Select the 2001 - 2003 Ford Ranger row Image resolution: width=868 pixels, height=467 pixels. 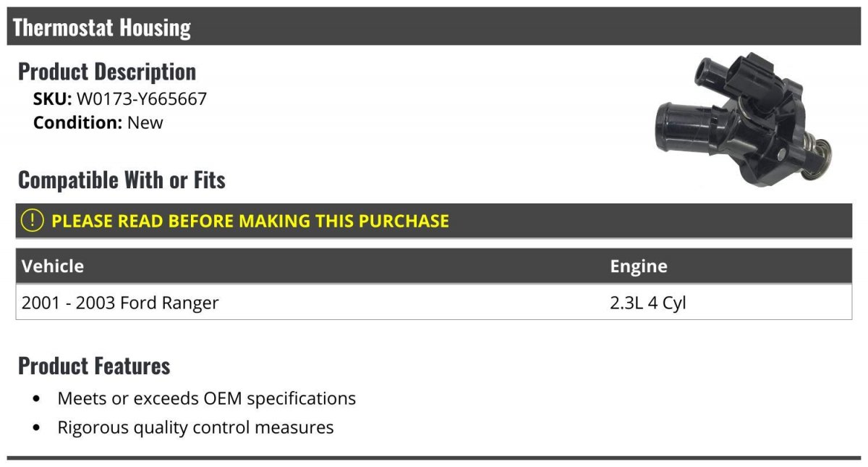pyautogui.click(x=434, y=302)
